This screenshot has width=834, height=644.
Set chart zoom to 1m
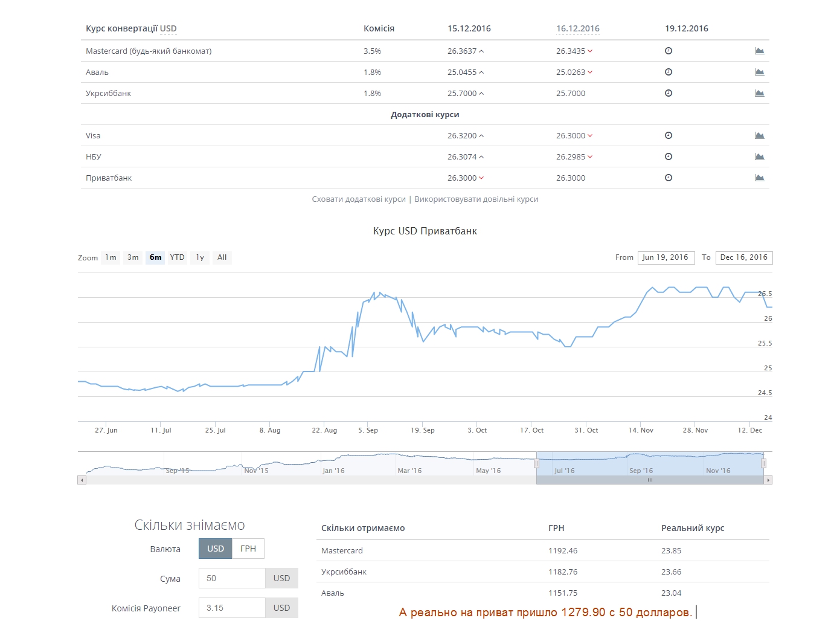pyautogui.click(x=111, y=257)
